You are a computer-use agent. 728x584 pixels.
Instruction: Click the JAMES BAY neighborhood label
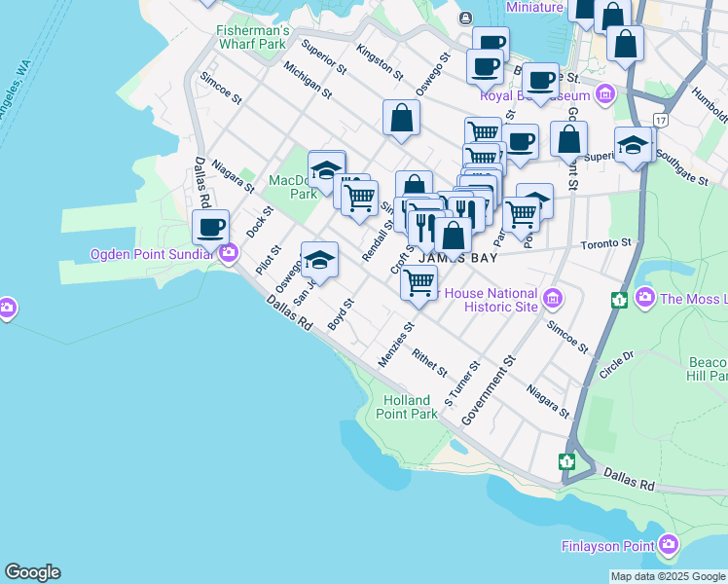click(457, 258)
